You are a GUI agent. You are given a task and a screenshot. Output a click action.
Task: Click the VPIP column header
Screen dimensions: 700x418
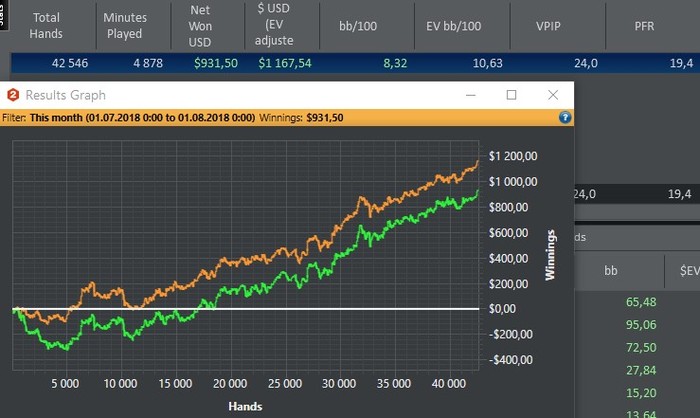coord(548,26)
